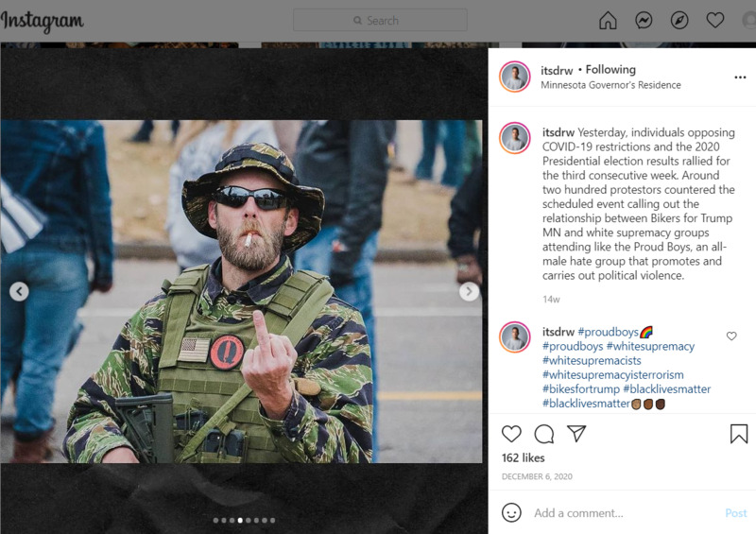Open the emoji picker smiley icon
Screen dimensions: 756x534
(x=511, y=512)
